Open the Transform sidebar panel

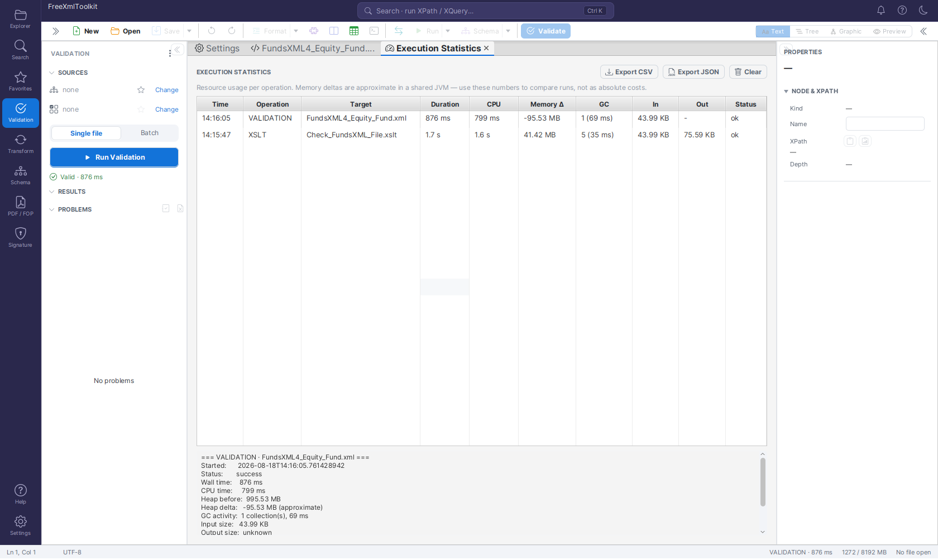20,144
